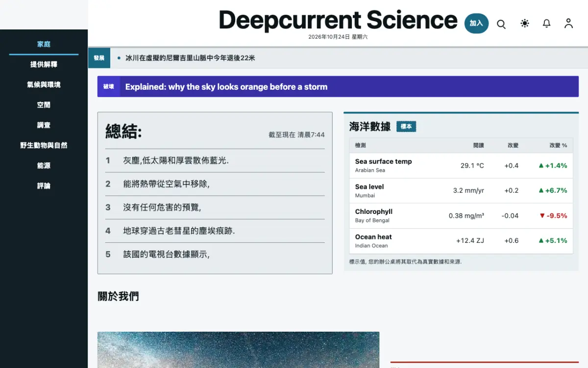Toggle the sun theme icon
This screenshot has width=588, height=368.
tap(525, 23)
